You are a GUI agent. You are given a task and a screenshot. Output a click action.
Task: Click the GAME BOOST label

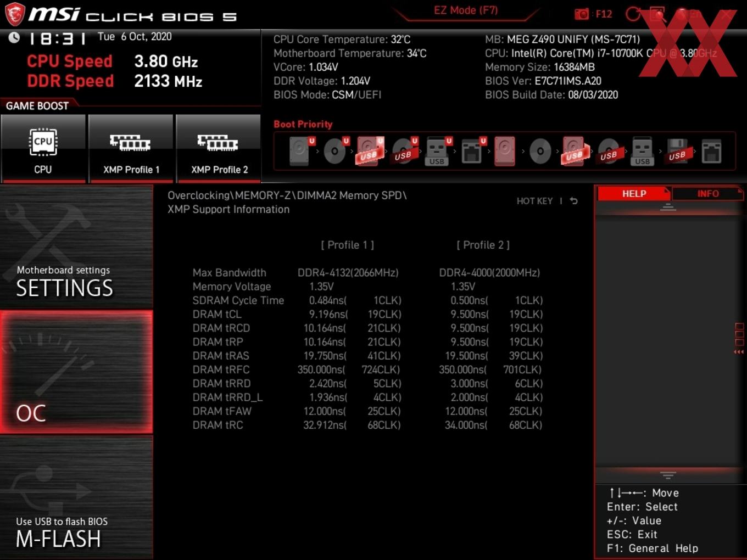pyautogui.click(x=37, y=106)
